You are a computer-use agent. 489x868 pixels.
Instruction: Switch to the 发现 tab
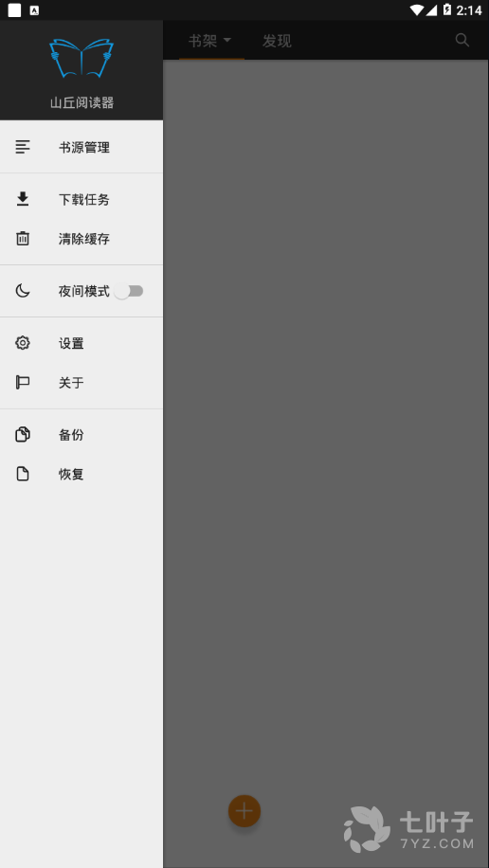coord(277,41)
